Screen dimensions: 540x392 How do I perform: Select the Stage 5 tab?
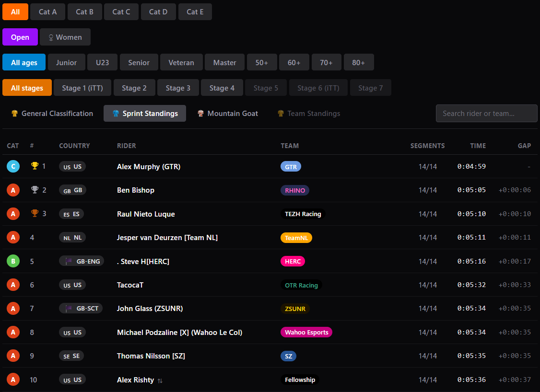[x=266, y=88]
